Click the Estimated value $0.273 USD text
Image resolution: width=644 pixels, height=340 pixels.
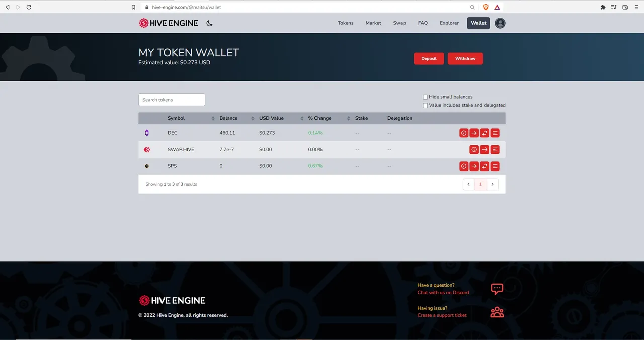tap(174, 63)
